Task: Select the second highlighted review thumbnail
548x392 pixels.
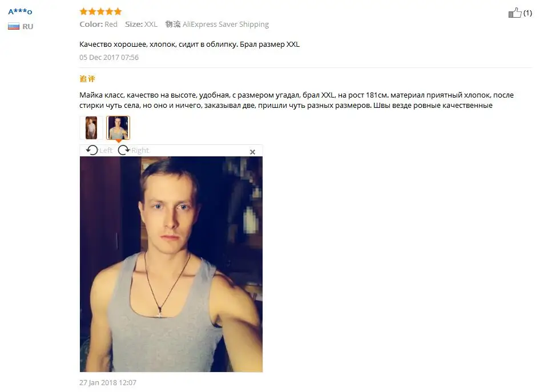Action: click(x=118, y=128)
